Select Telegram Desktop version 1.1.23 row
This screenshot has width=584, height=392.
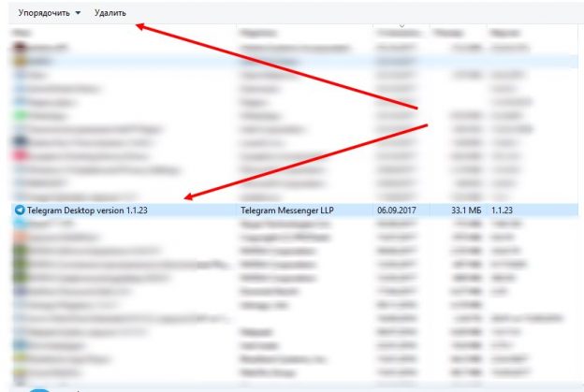click(296, 211)
